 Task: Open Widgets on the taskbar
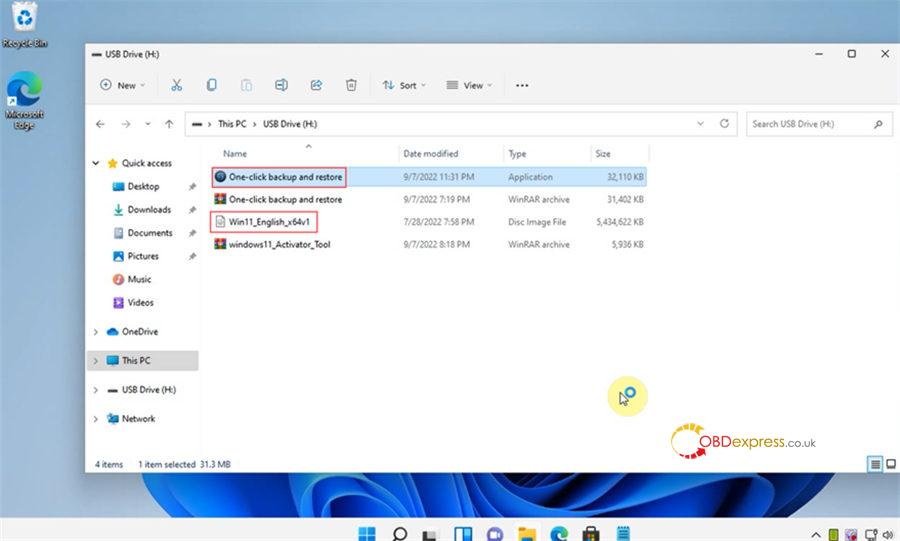(463, 534)
